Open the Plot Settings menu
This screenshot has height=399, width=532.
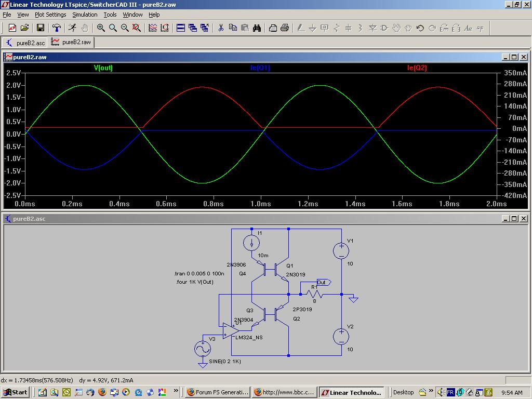point(50,15)
